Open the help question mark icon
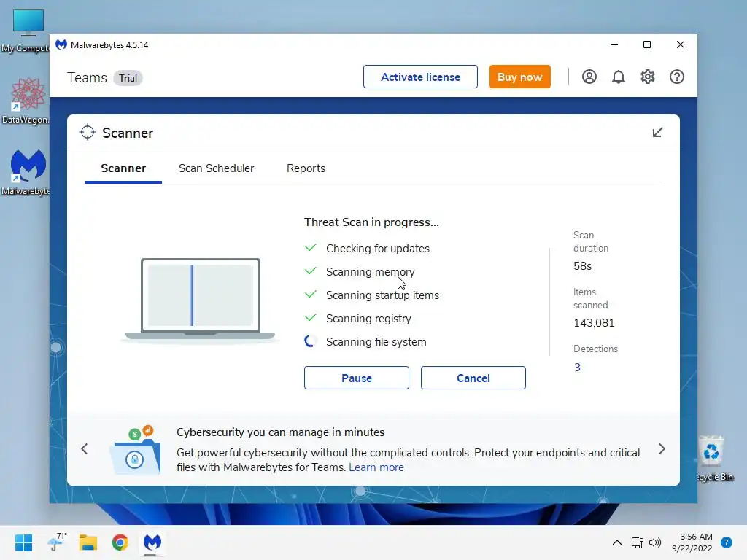This screenshot has height=560, width=747. click(676, 77)
